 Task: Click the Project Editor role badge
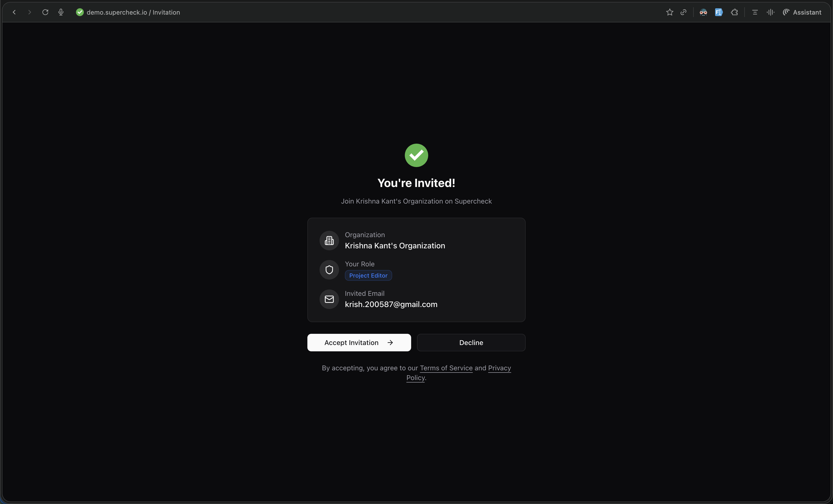pos(368,275)
